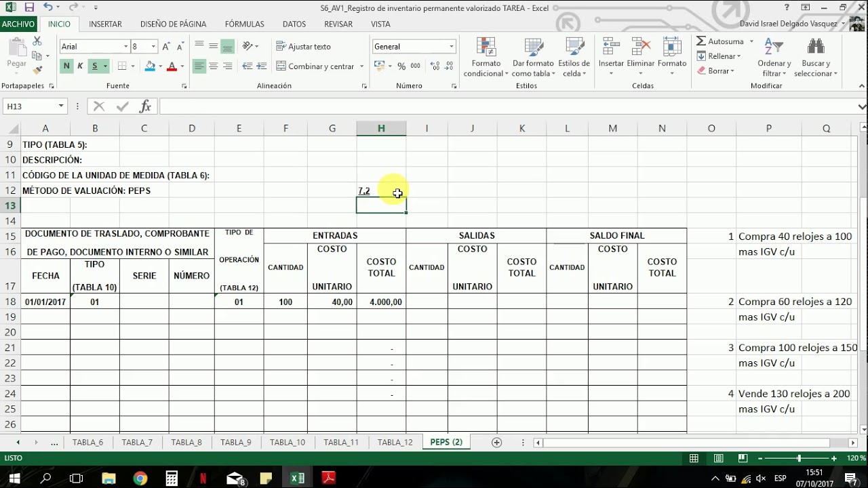Open the ARCHIVO tab
The width and height of the screenshot is (868, 488).
[x=18, y=24]
